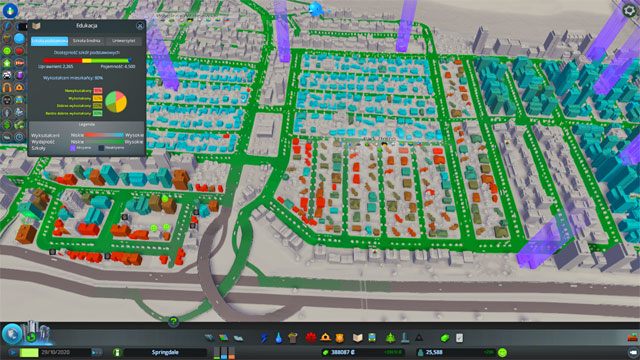Open the police badge build menu

[x=340, y=338]
